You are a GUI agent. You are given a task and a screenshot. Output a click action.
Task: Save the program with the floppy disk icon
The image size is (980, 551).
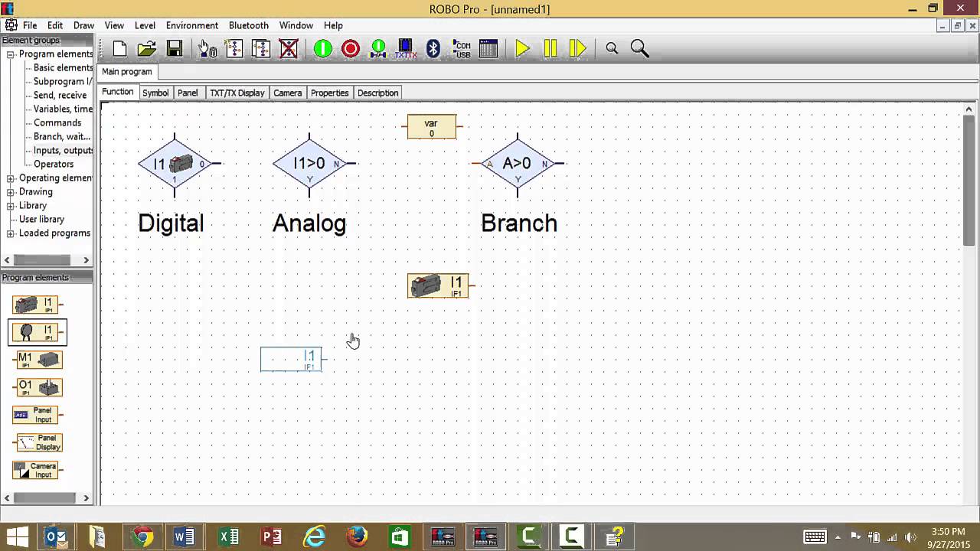(x=175, y=49)
